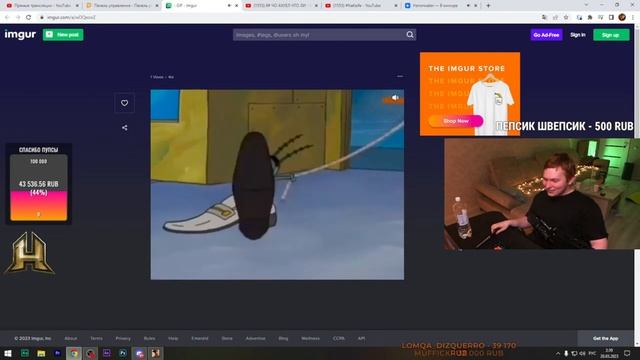Screen dimensions: 640x360
Task: Click the imgur logo
Action: 20,35
